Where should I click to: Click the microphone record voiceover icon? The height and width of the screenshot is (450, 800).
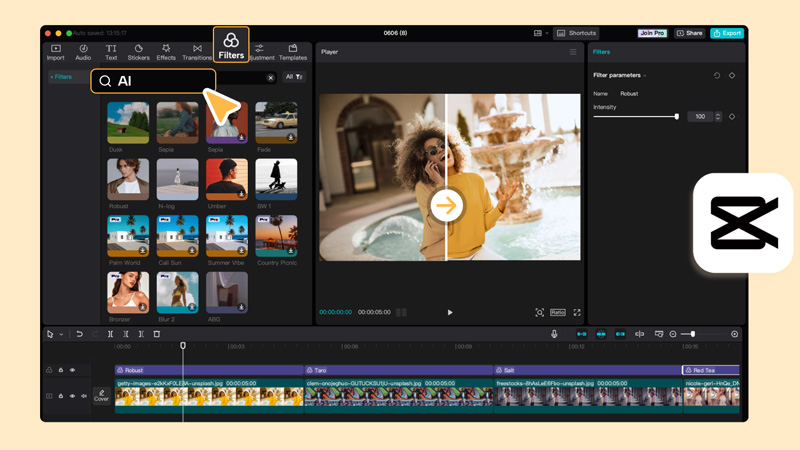tap(554, 334)
